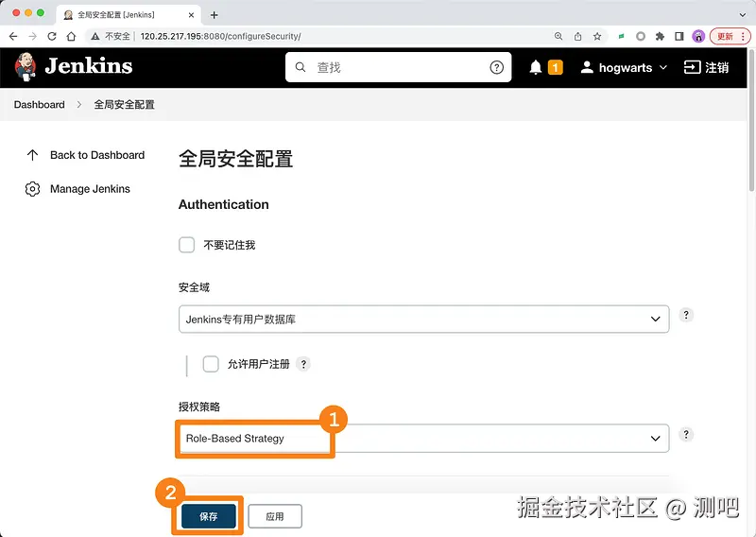The width and height of the screenshot is (756, 537).
Task: Open Dashboard breadcrumb
Action: (x=39, y=105)
